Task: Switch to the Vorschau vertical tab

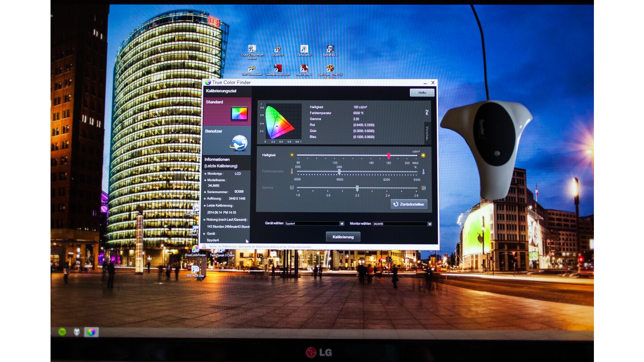Action: [x=427, y=133]
